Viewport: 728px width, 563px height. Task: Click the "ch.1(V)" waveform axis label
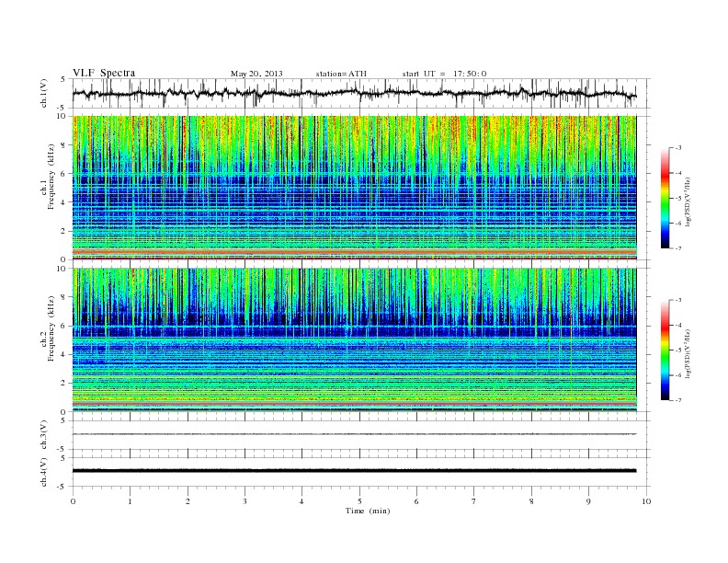(x=44, y=93)
